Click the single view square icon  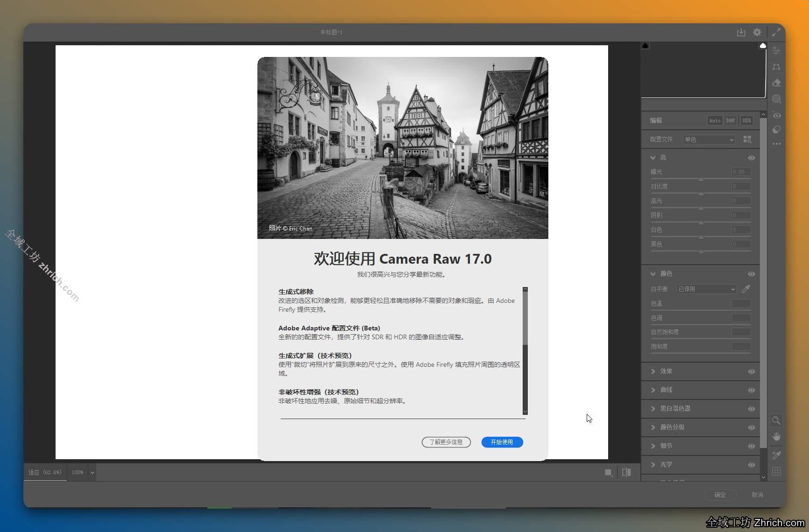pyautogui.click(x=608, y=472)
